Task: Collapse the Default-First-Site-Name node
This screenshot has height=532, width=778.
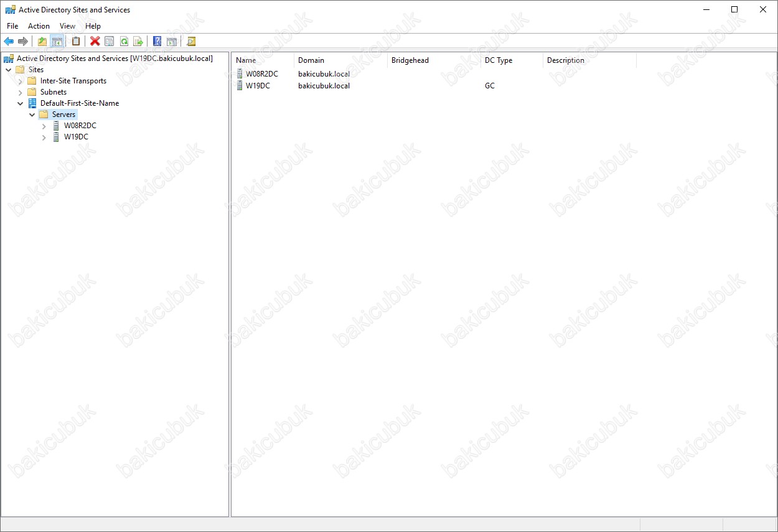Action: (21, 103)
